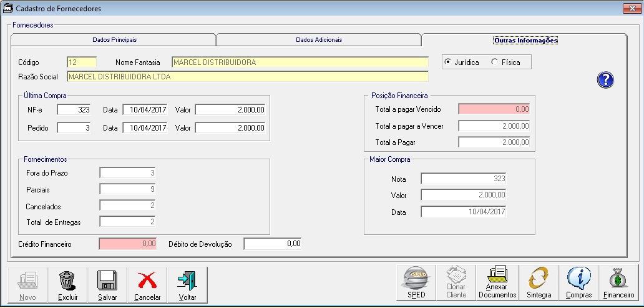This screenshot has width=644, height=308.
Task: Click the blue help question mark icon
Action: pyautogui.click(x=605, y=79)
